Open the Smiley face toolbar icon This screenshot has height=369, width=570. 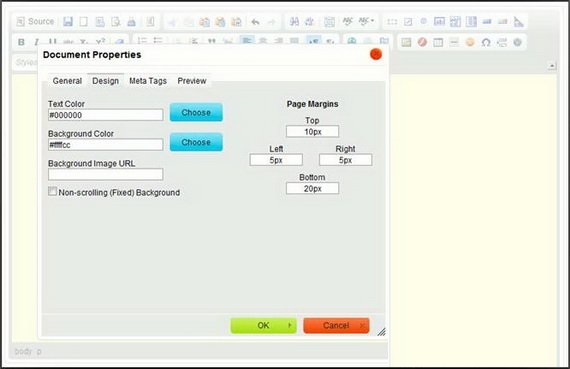470,42
